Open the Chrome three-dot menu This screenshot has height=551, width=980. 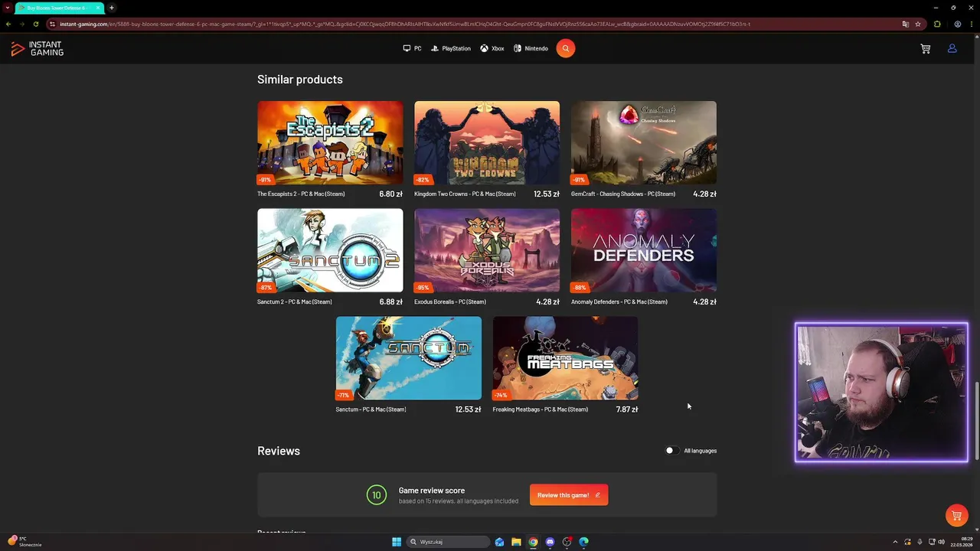point(971,24)
